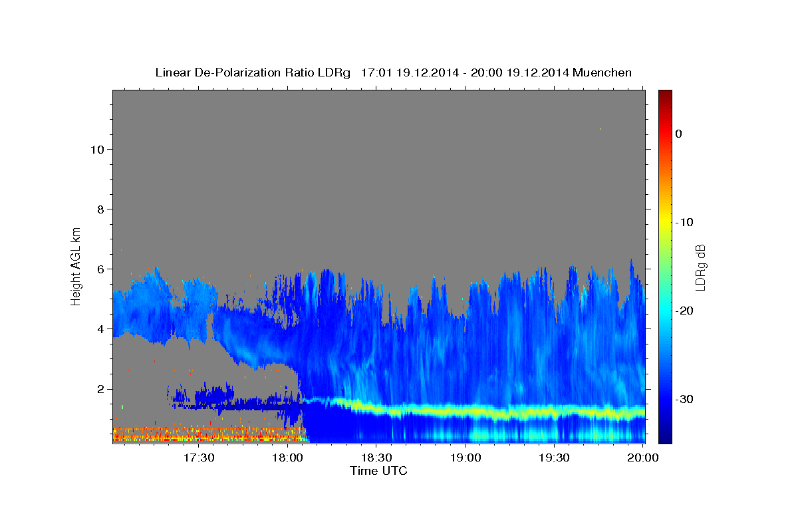Click the 18:30 time tick label
Image resolution: width=798 pixels, height=532 pixels.
coord(376,458)
